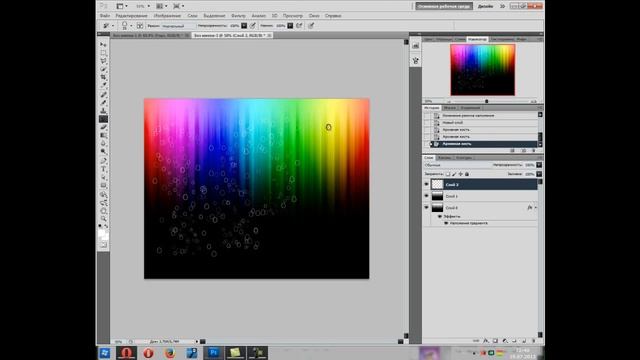640x360 pixels.
Task: Open the Файл menu
Action: coord(105,16)
